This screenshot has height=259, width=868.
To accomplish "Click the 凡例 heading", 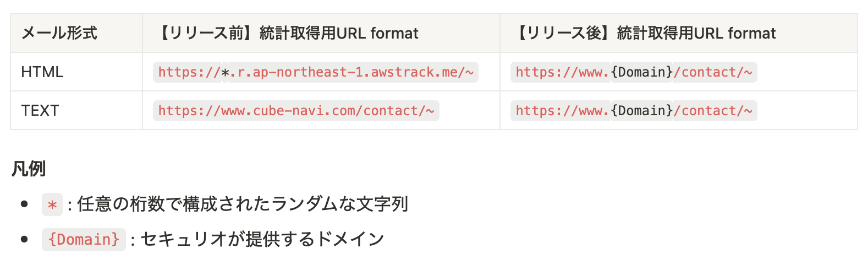I will pyautogui.click(x=28, y=169).
